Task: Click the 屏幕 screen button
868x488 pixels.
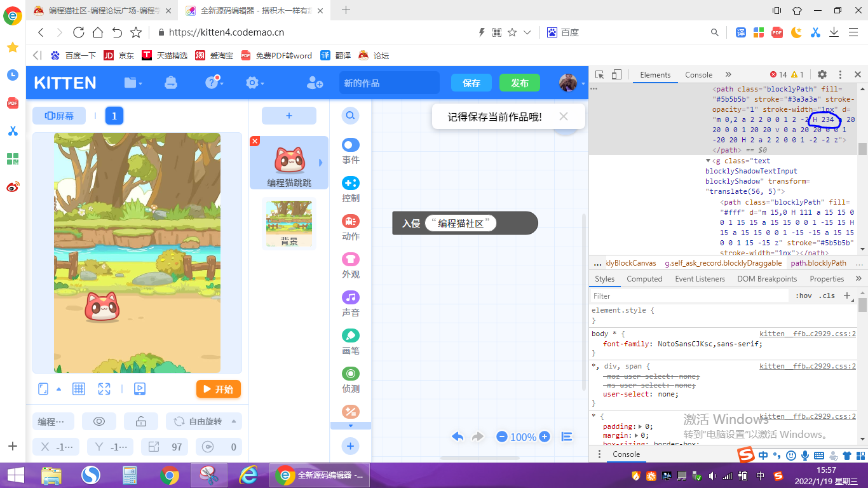Action: pyautogui.click(x=59, y=116)
